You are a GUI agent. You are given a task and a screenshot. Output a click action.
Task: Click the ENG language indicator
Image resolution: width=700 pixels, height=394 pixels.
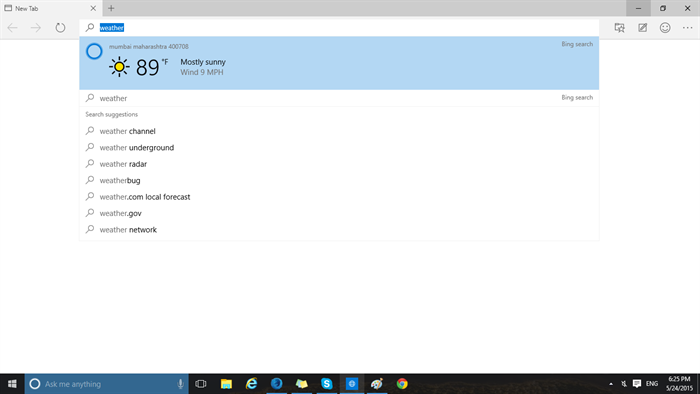652,384
